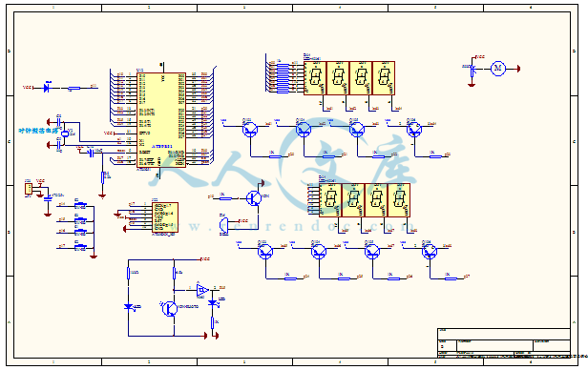Screen dimensions: 588x370
Task: Select the AT89S52 microcontroller chip
Action: point(161,120)
